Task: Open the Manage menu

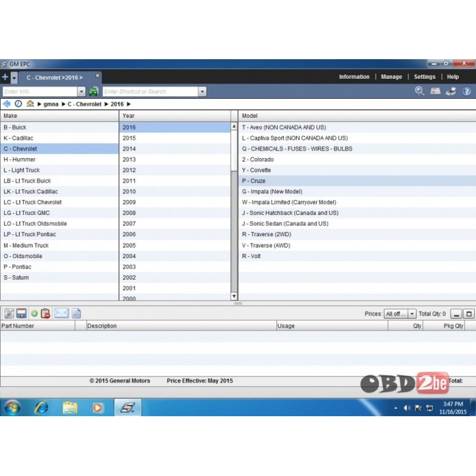Action: pyautogui.click(x=391, y=77)
